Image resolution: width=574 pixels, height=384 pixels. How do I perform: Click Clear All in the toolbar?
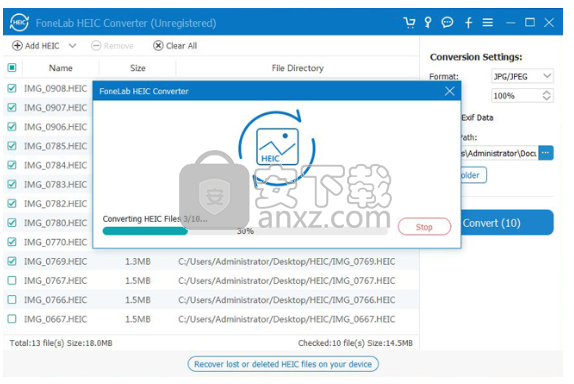coord(175,46)
